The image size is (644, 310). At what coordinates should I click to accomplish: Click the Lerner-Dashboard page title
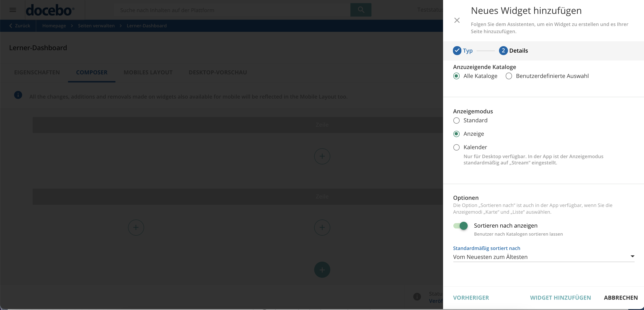point(38,48)
